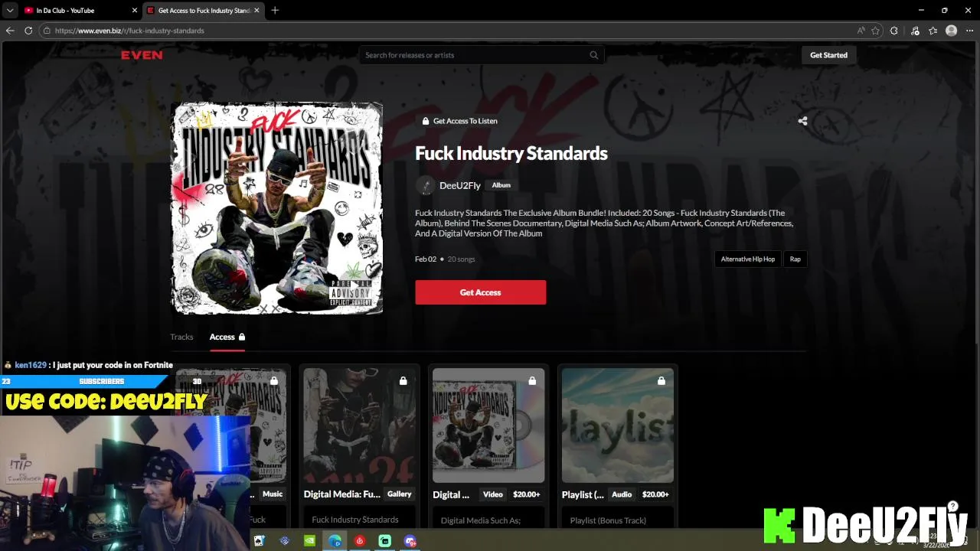Click the Get Access To Listen lock badge

(459, 121)
